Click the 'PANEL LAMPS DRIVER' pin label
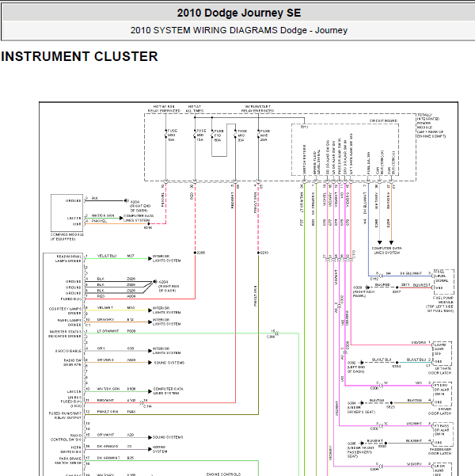Viewport: 475px width, 476px height. click(x=69, y=322)
